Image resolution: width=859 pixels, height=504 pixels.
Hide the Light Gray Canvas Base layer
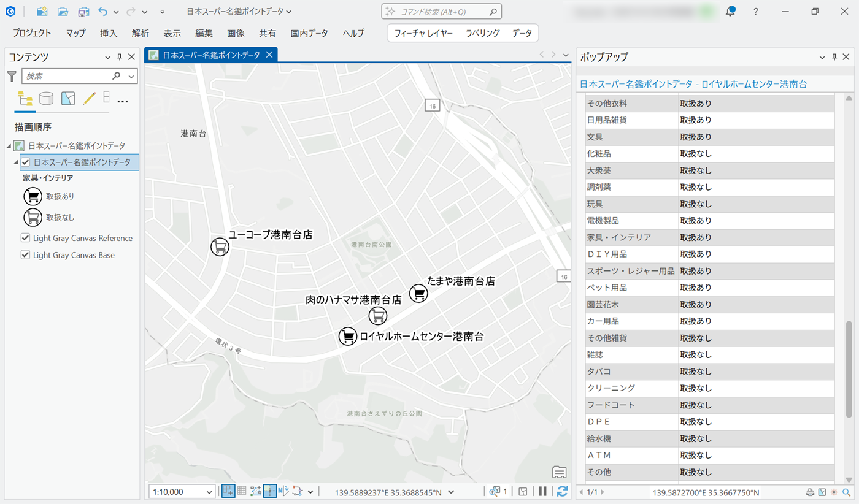click(26, 255)
